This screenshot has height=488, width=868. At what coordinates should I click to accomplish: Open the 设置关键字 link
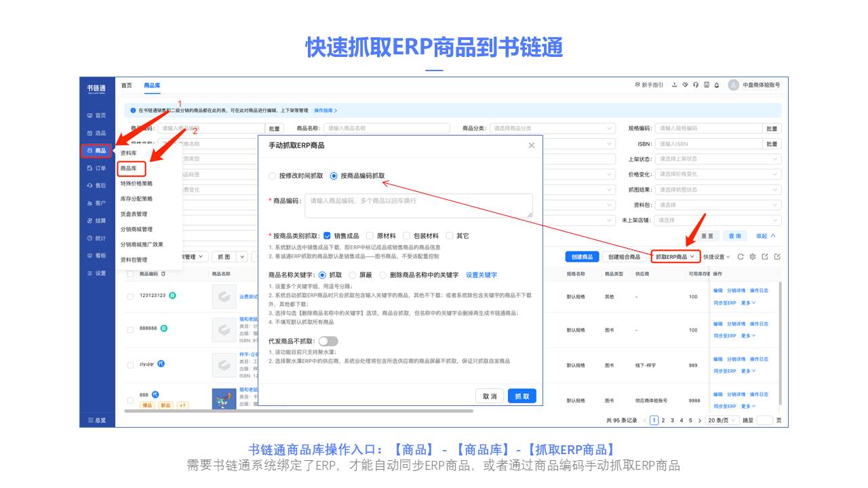coord(481,275)
